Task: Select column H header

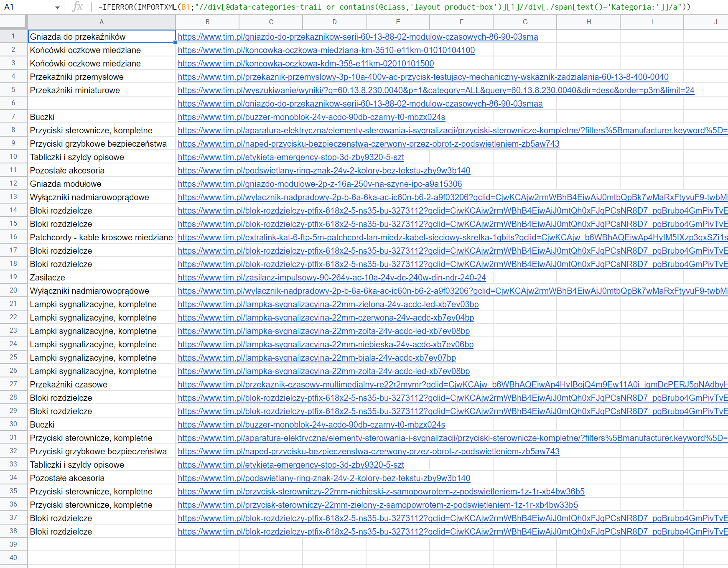Action: pos(588,22)
